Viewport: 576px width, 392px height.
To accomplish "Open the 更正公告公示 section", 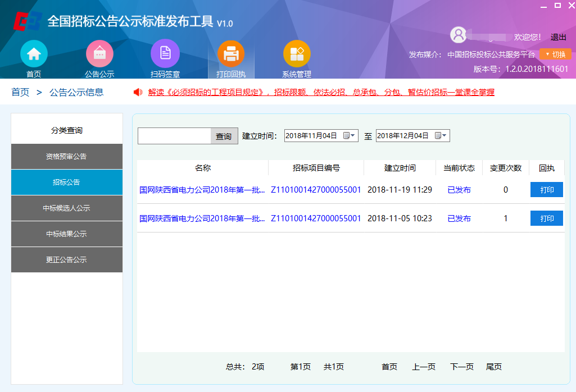I will pyautogui.click(x=66, y=259).
